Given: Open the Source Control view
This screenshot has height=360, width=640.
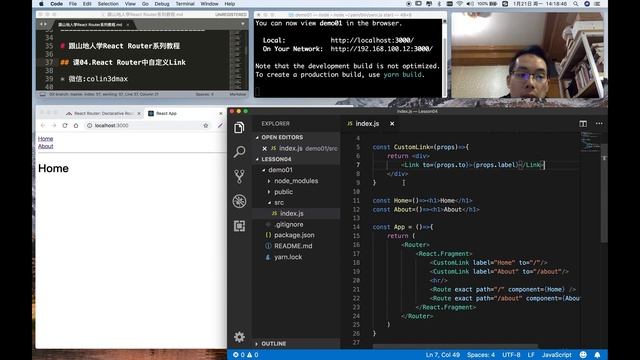Looking at the screenshot, I should (239, 176).
